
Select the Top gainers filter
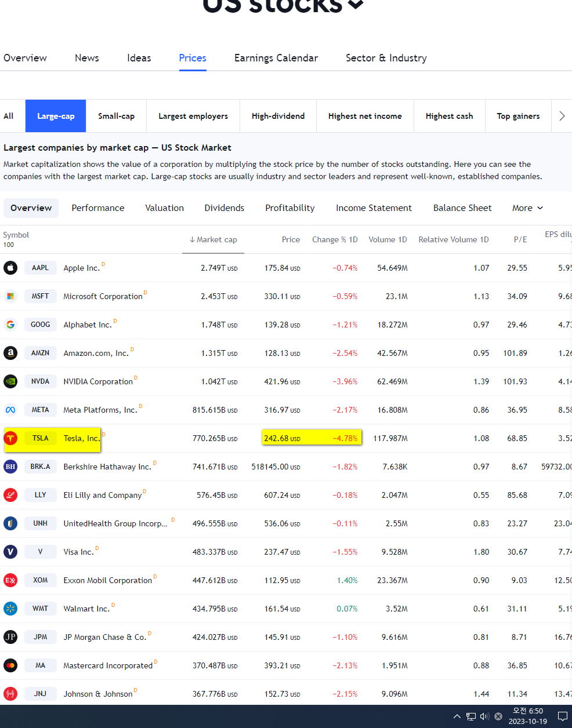click(x=518, y=116)
